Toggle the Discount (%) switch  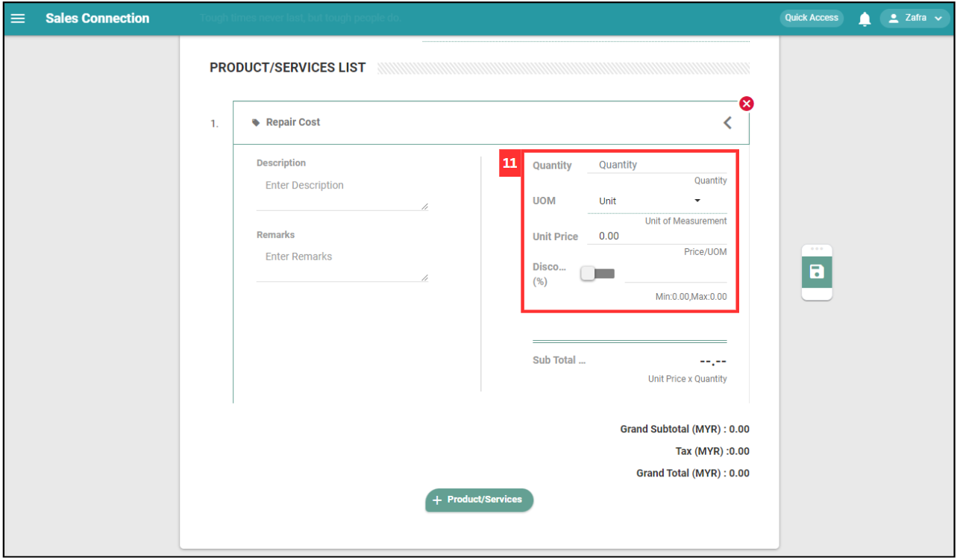(597, 274)
